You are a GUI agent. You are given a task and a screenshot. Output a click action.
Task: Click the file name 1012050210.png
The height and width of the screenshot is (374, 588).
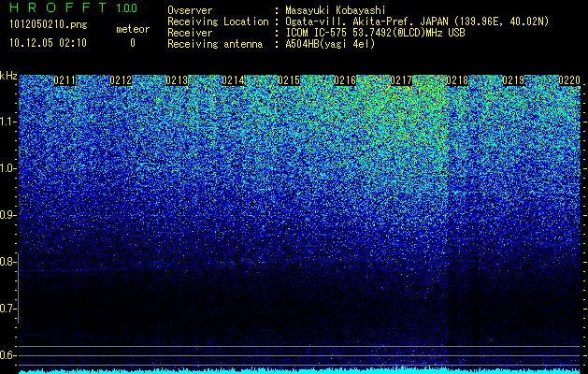coord(48,25)
